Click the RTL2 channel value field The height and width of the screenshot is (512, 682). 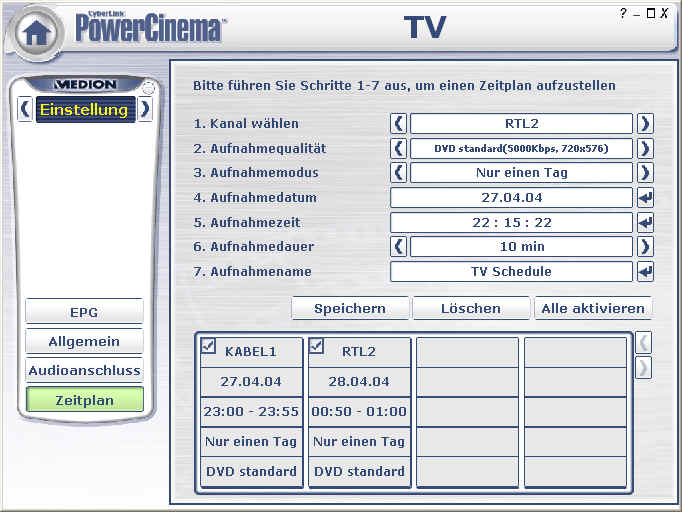click(521, 124)
